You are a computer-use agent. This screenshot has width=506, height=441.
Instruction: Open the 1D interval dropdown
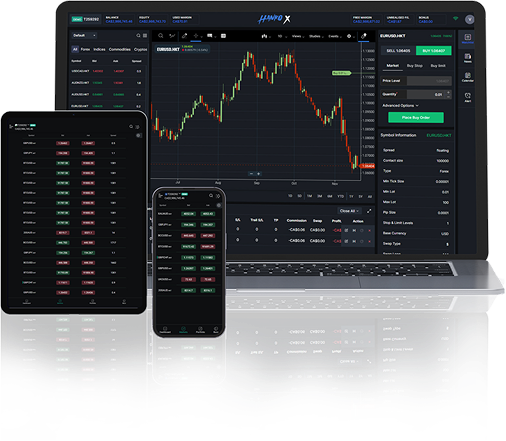pos(281,36)
